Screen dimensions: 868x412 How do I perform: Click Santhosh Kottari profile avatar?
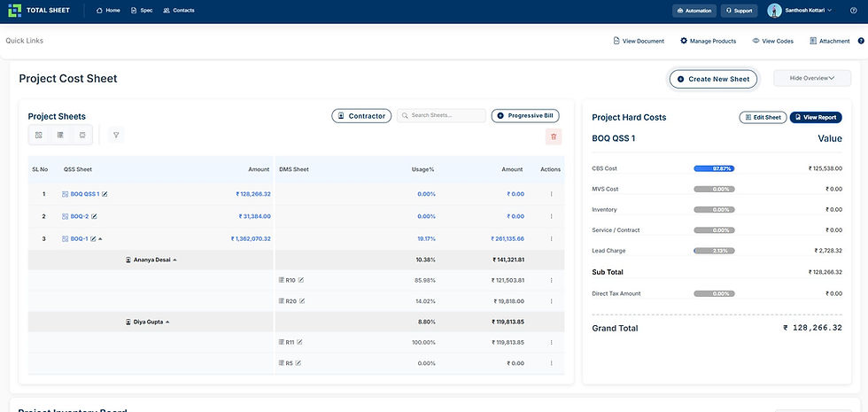774,11
